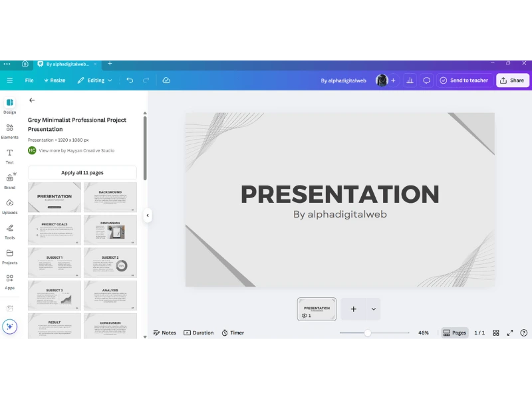This screenshot has height=399, width=532.
Task: Open the Text panel icon
Action: click(9, 156)
